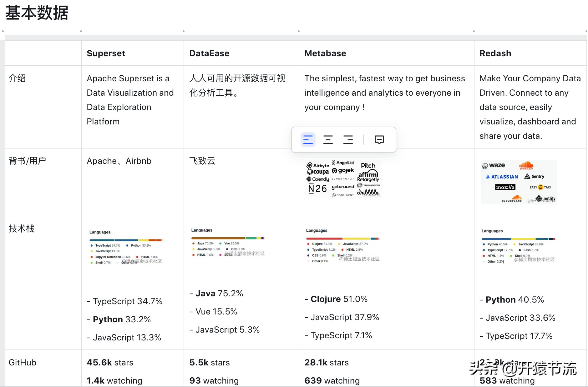This screenshot has width=588, height=387.
Task: Open the Metabase languages chart image
Action: click(343, 246)
